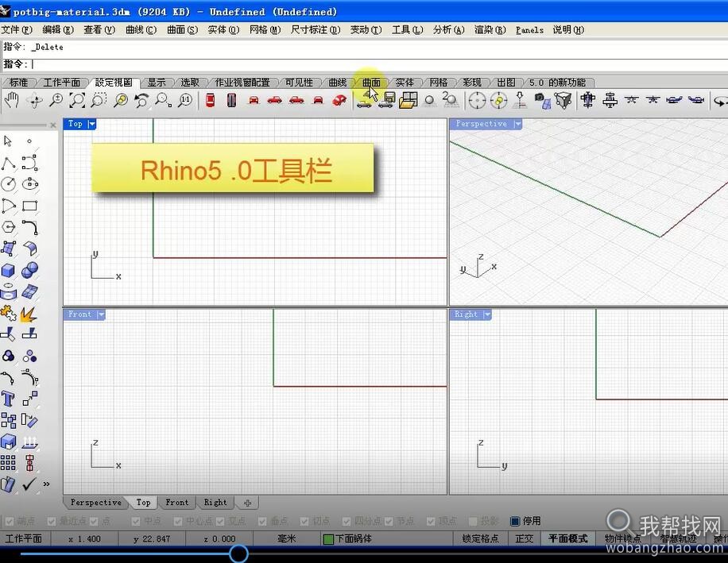
Task: Click 工作平面 in status bar
Action: pyautogui.click(x=24, y=538)
